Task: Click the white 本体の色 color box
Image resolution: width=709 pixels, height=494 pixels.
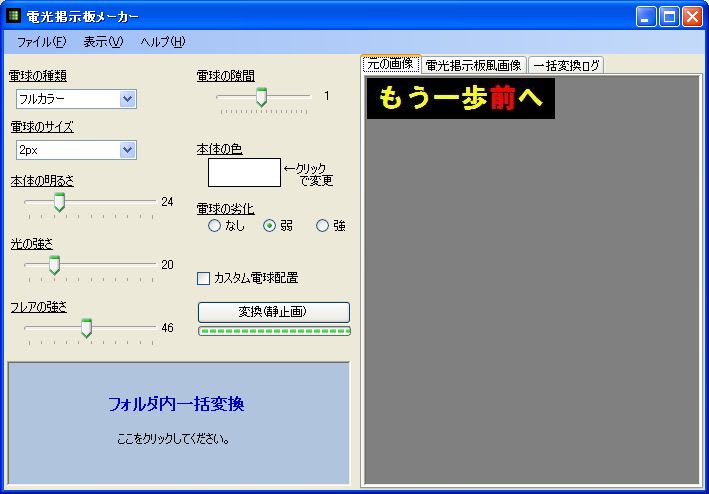Action: (x=244, y=172)
